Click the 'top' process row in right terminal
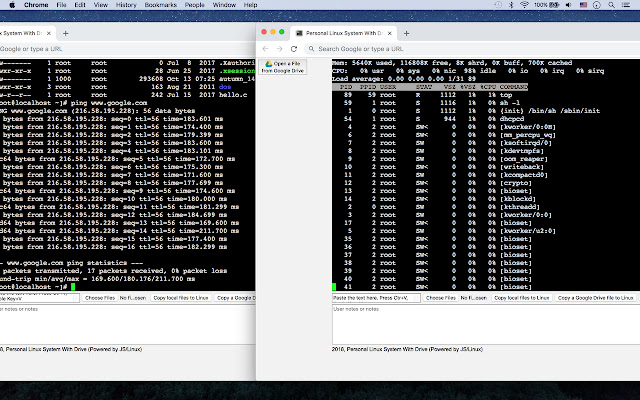The width and height of the screenshot is (640, 400). tap(428, 95)
